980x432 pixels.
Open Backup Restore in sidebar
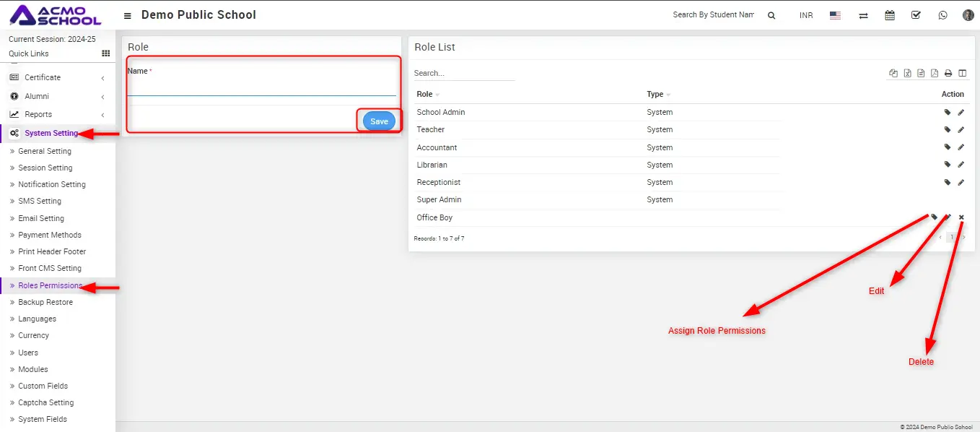45,302
